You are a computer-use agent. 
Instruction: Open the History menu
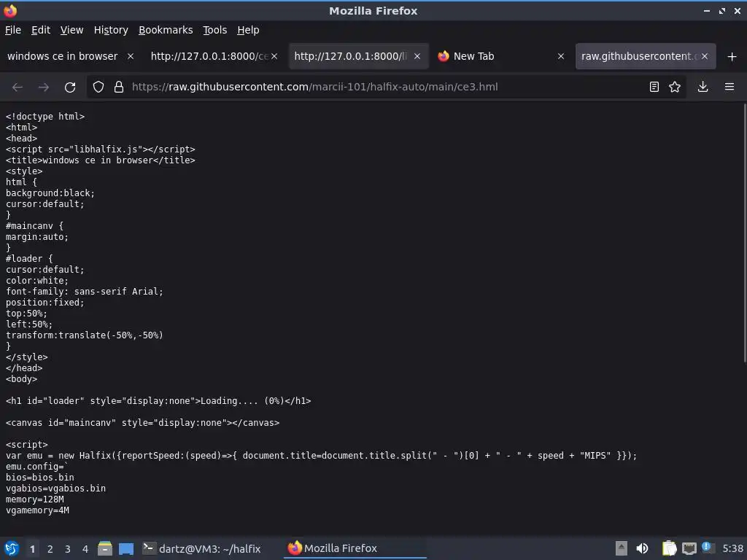click(x=111, y=30)
